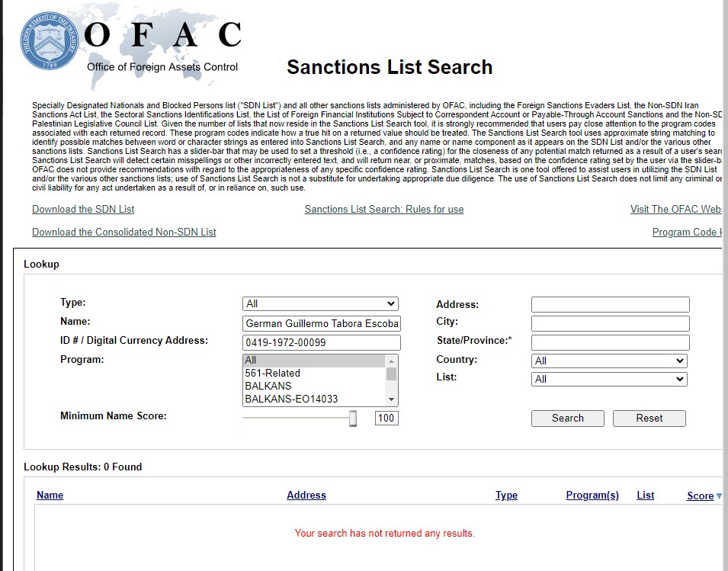
Task: Expand the Country dropdown
Action: pos(609,361)
